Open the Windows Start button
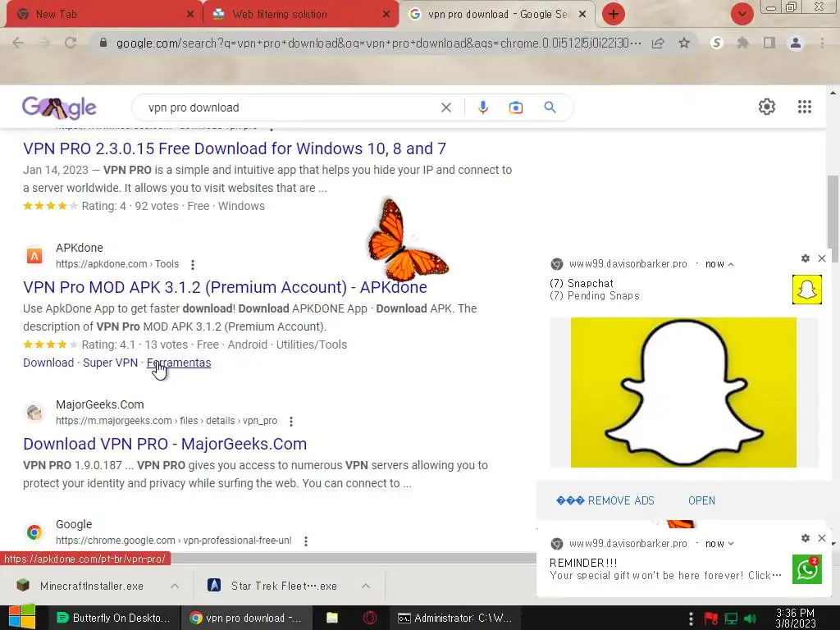This screenshot has height=630, width=840. click(x=21, y=618)
